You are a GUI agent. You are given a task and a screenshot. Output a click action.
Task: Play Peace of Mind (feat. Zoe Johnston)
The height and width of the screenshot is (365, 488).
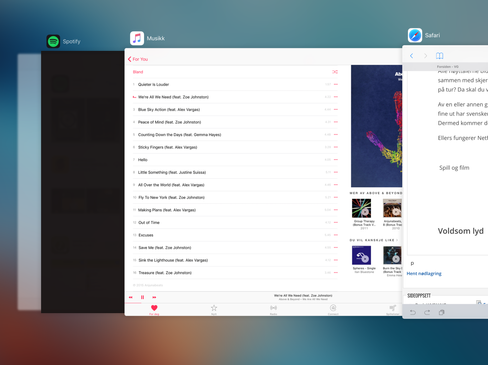pyautogui.click(x=236, y=122)
